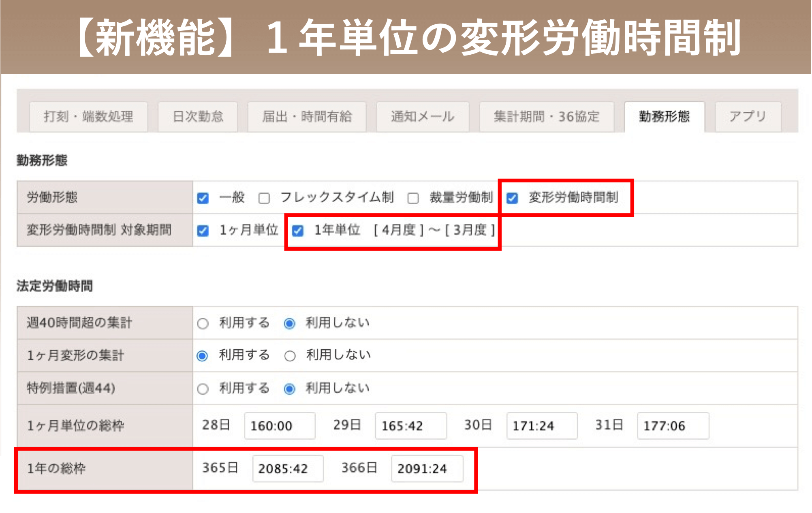Click the 1年の総枠 row label
The image size is (812, 513).
pyautogui.click(x=56, y=469)
